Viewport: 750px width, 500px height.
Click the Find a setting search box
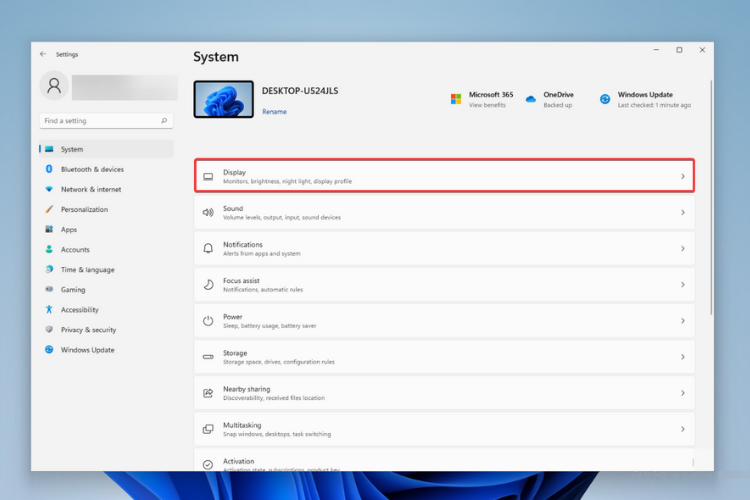coord(100,121)
